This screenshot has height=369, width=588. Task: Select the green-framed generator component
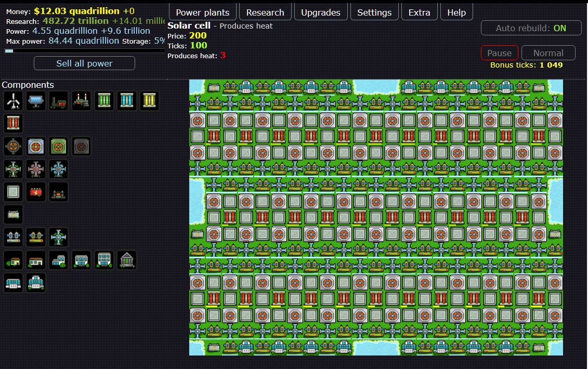coord(59,146)
